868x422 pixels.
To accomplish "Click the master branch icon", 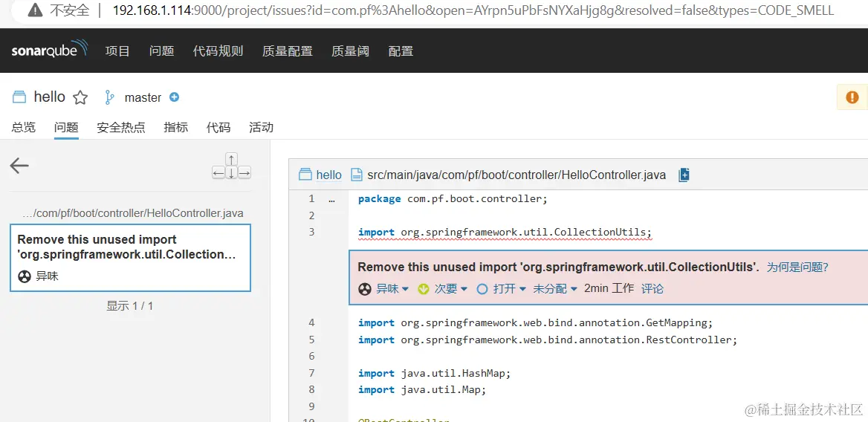I will [109, 98].
